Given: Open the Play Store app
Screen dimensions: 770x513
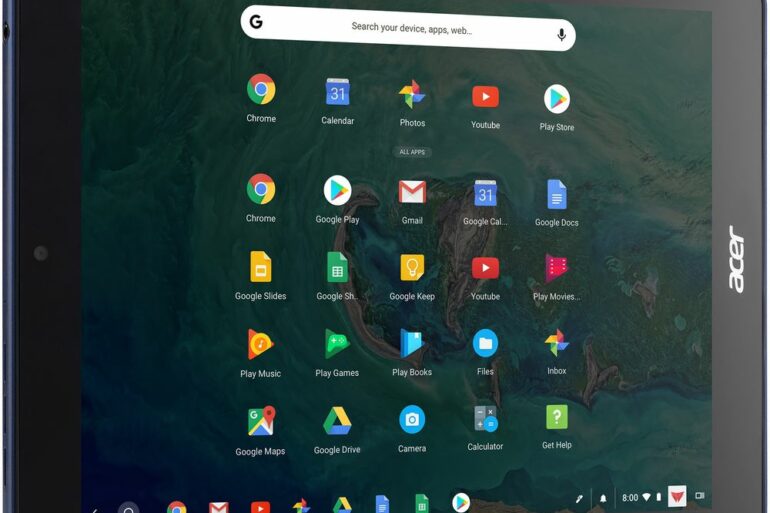Looking at the screenshot, I should (x=556, y=99).
